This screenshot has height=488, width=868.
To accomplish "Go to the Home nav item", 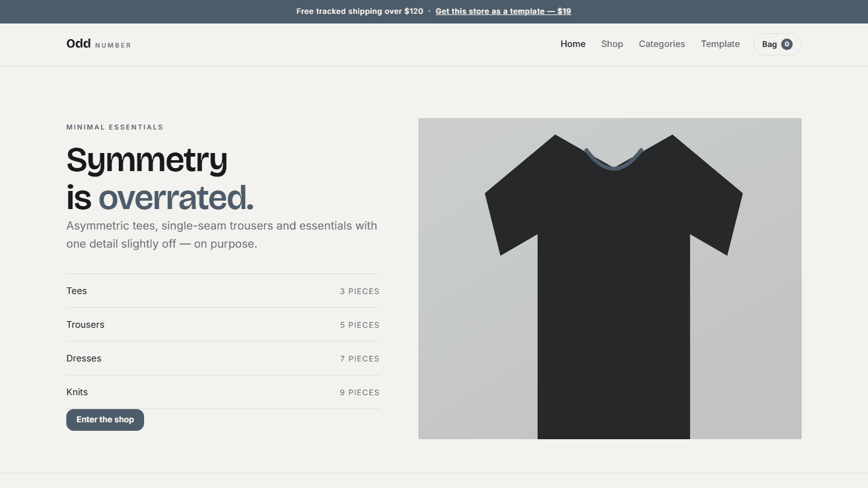I will (x=573, y=44).
